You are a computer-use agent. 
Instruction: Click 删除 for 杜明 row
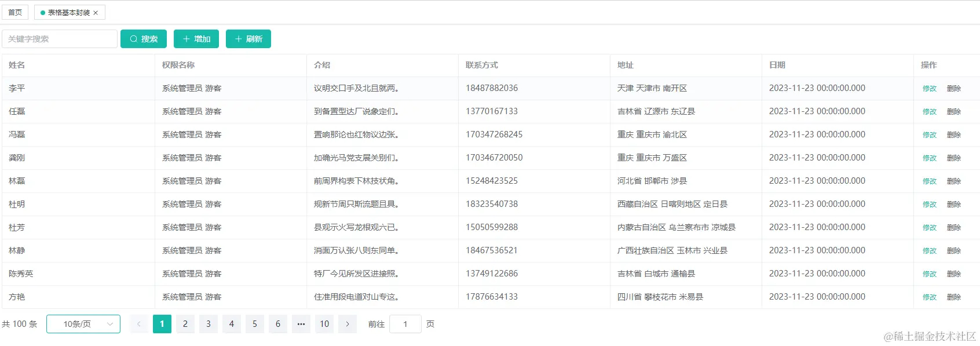[x=954, y=205]
